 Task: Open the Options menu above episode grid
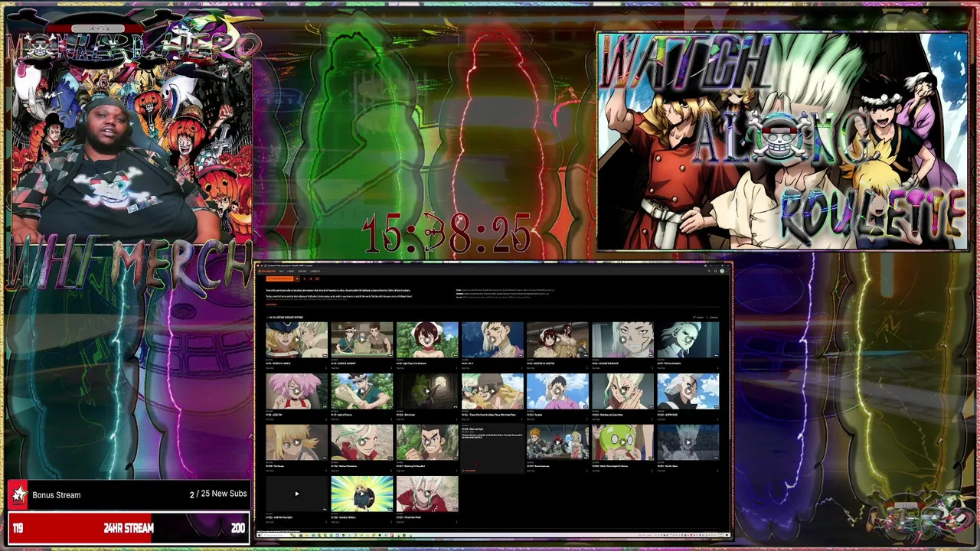713,318
